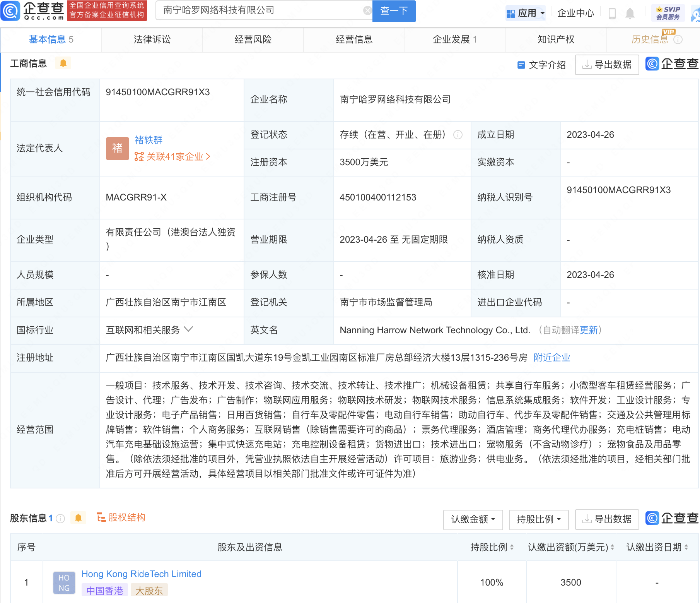Image resolution: width=700 pixels, height=603 pixels.
Task: Click 全国企业信用查询系统 red banner
Action: pyautogui.click(x=107, y=10)
